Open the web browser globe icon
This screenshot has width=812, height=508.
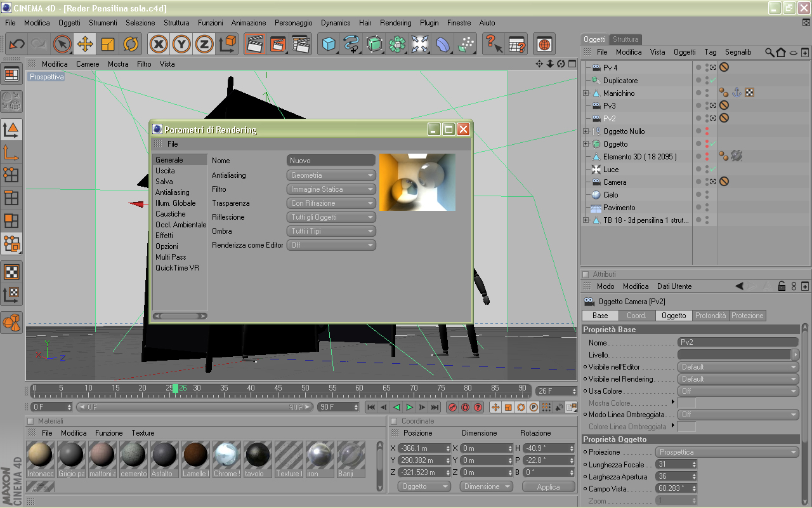click(x=544, y=44)
